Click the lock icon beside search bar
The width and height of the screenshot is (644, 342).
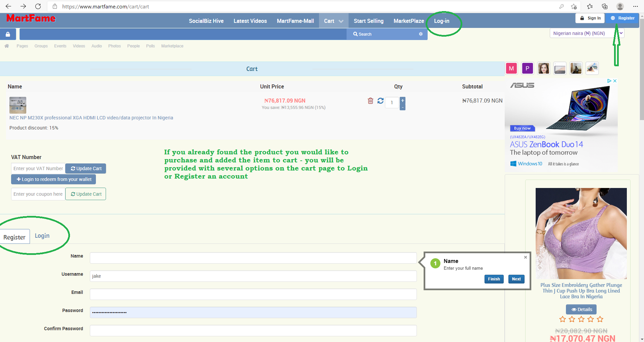pos(8,34)
